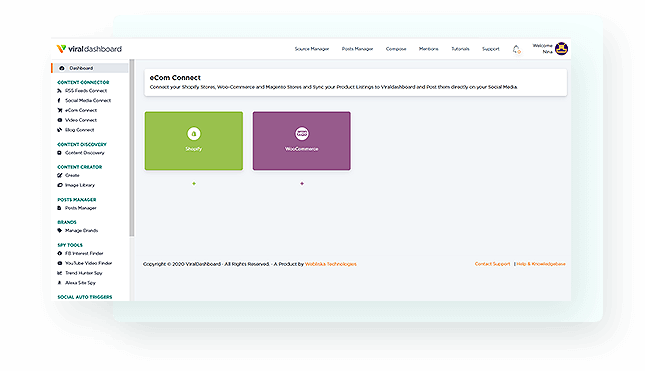645x371 pixels.
Task: Click the sidebar vertical scrollbar
Action: click(132, 148)
